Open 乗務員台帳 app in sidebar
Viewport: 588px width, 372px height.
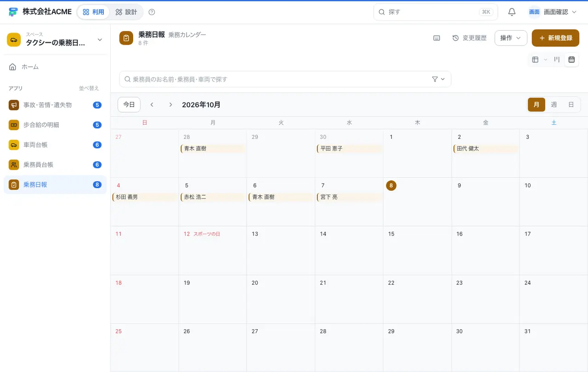point(55,165)
